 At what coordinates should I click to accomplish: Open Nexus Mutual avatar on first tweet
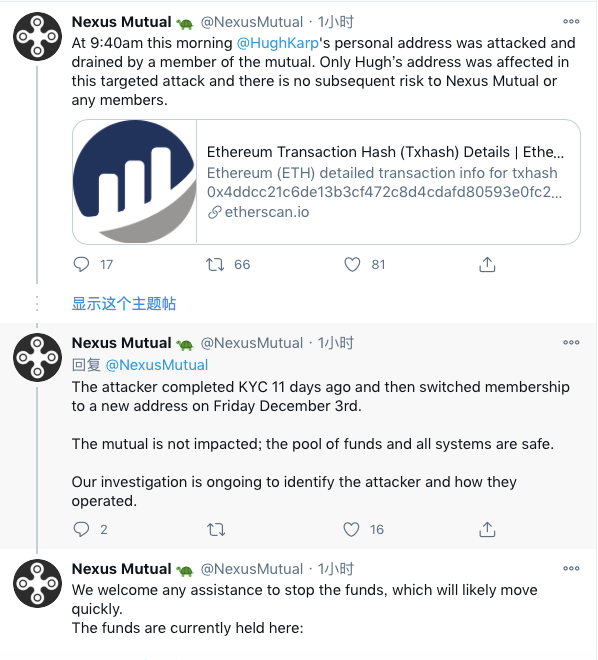[x=37, y=36]
